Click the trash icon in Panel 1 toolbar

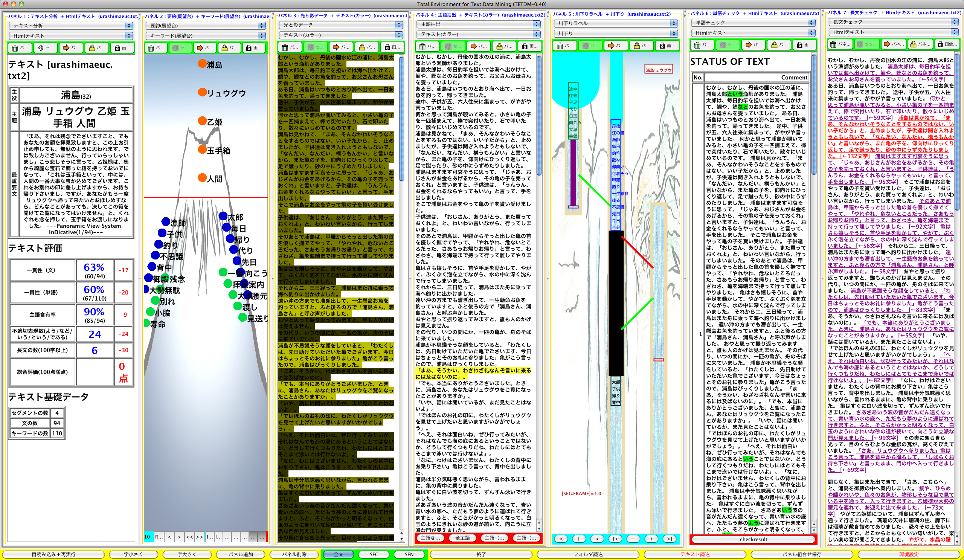pyautogui.click(x=15, y=48)
